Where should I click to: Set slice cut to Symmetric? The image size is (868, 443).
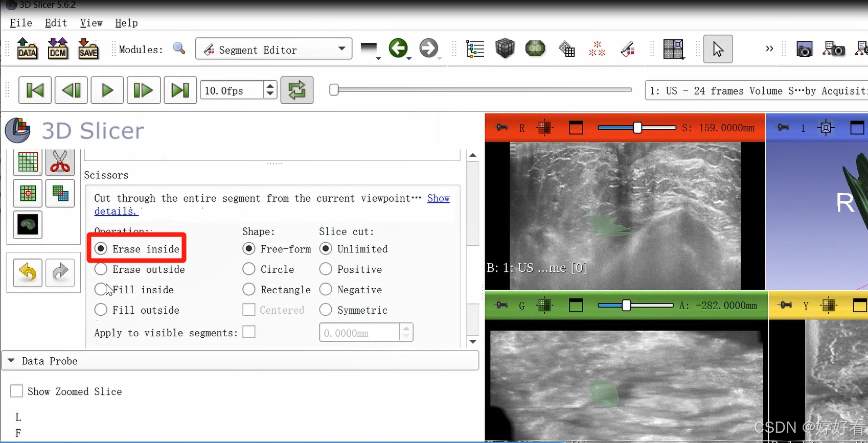click(x=353, y=310)
